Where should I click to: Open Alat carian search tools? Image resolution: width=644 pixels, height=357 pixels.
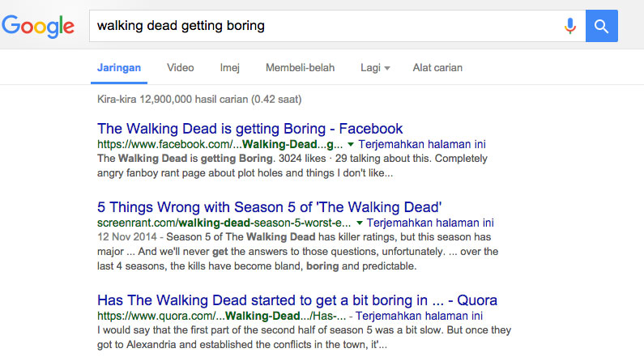click(x=437, y=68)
